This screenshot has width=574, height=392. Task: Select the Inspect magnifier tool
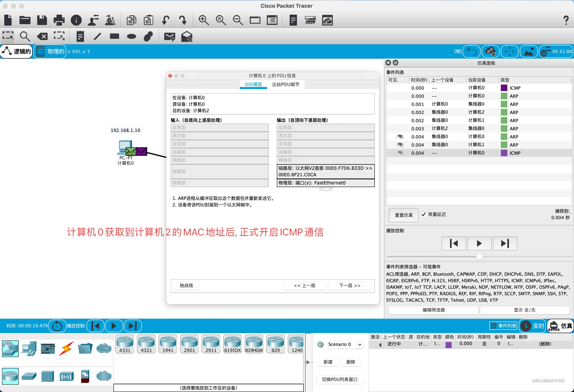click(x=25, y=37)
